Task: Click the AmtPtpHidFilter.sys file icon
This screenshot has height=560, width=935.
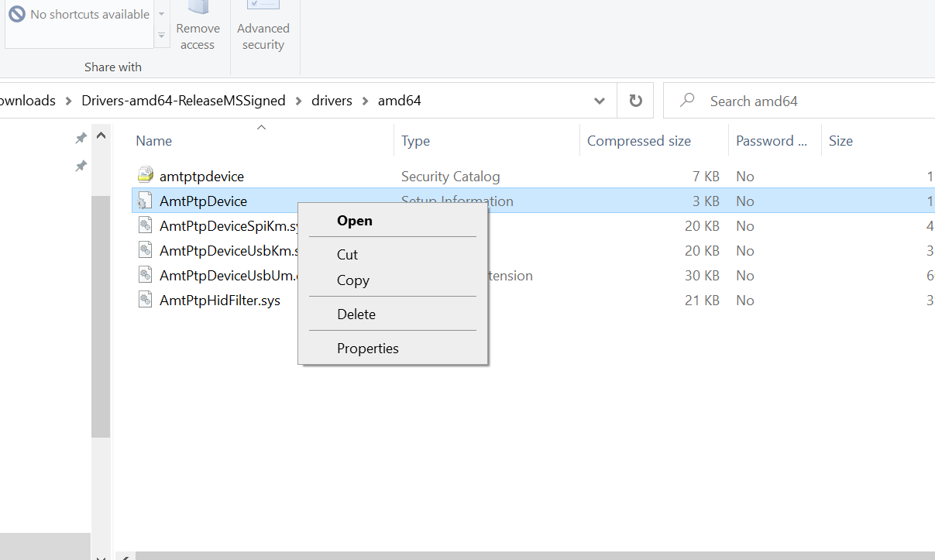Action: tap(145, 300)
